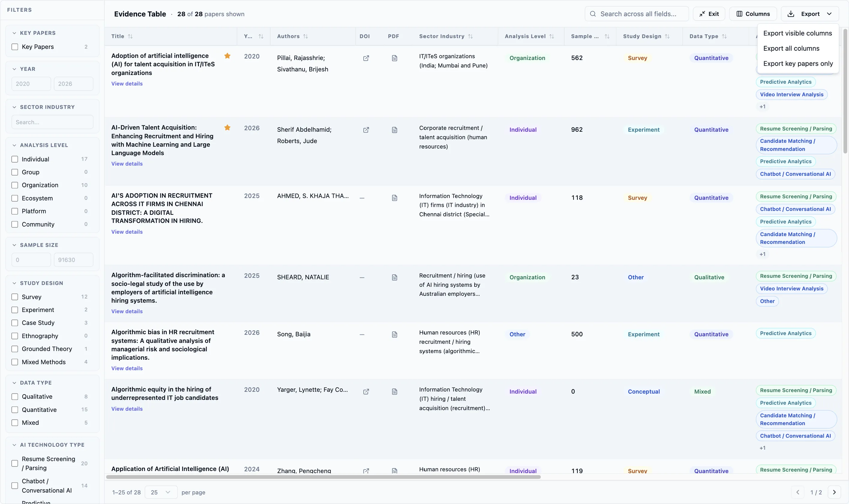This screenshot has width=849, height=504.
Task: Sort table by Title column
Action: point(130,36)
